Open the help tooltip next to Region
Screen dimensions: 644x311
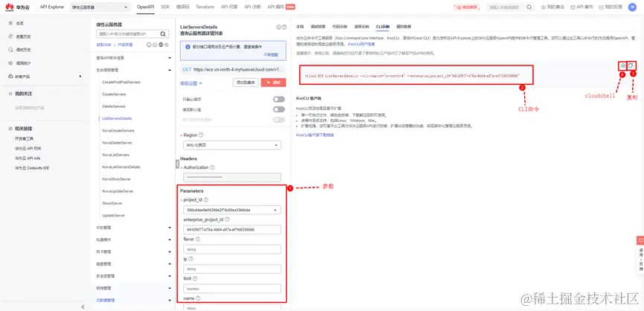[x=201, y=135]
